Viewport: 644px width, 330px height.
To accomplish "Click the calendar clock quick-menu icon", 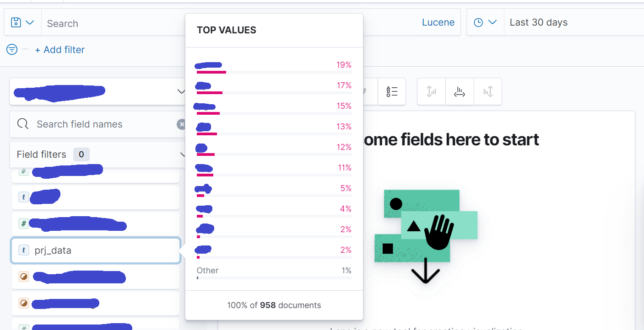I will (x=478, y=22).
